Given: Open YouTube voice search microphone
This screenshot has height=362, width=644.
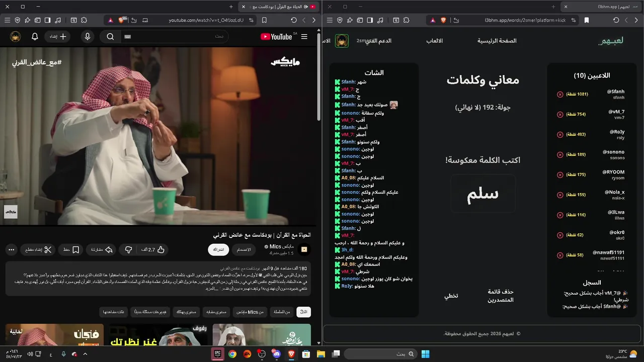Looking at the screenshot, I should [88, 37].
